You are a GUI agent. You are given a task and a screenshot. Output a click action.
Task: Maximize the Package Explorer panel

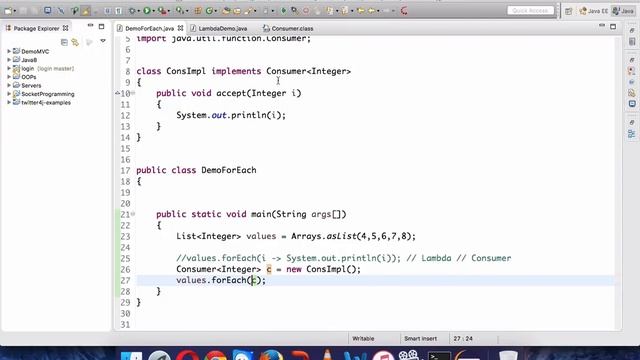102,27
